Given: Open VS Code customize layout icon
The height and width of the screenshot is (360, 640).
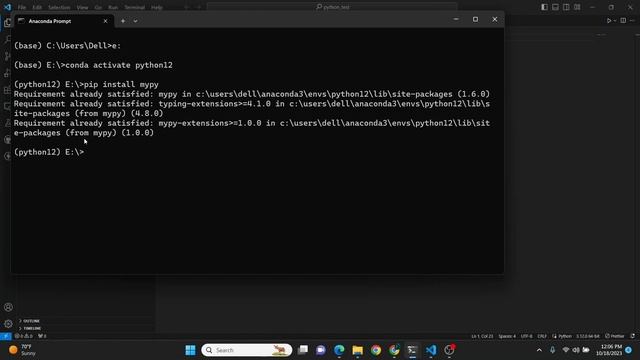Looking at the screenshot, I should 577,7.
